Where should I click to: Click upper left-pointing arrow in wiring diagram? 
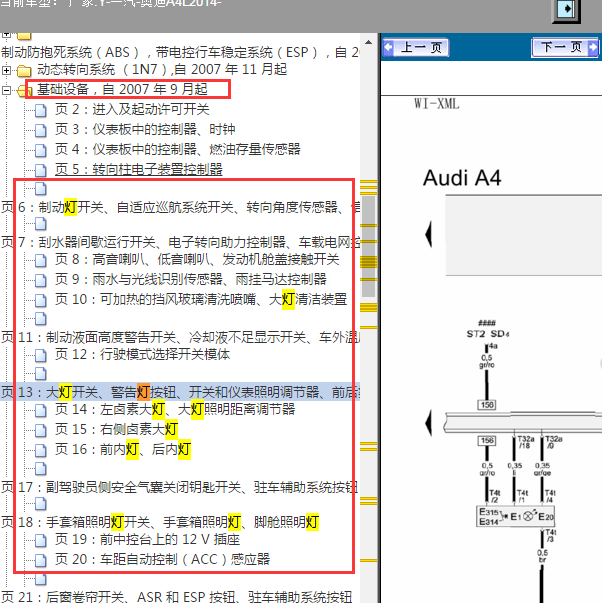pos(429,234)
